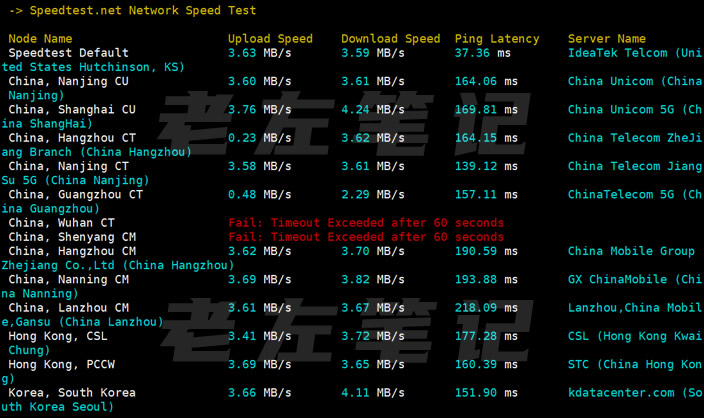Click the China, Nanjing CU node name
Image resolution: width=704 pixels, height=418 pixels.
pos(68,81)
